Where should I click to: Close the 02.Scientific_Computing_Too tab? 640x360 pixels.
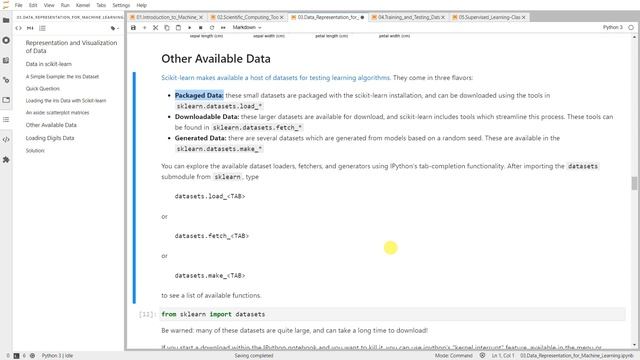tap(281, 17)
